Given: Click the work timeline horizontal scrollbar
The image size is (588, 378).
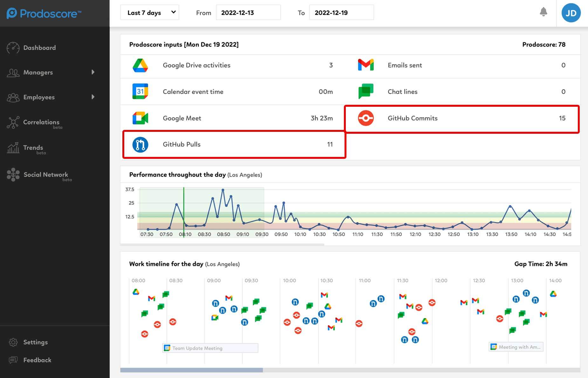Looking at the screenshot, I should [x=191, y=370].
